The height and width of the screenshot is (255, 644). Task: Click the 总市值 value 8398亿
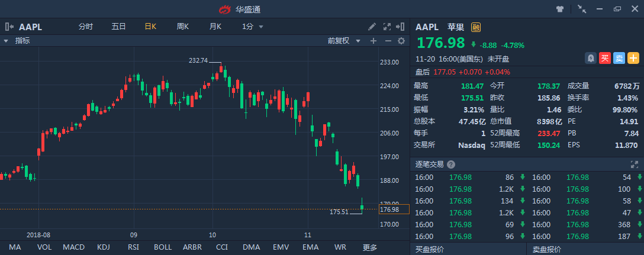(x=550, y=121)
